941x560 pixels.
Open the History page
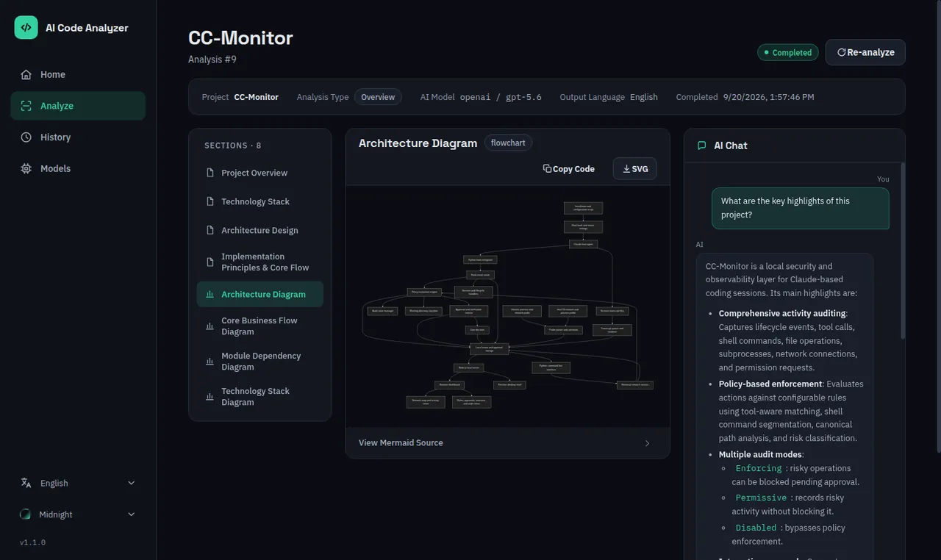click(78, 137)
